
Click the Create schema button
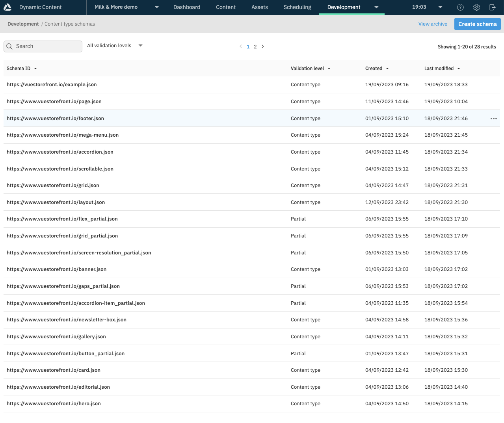click(477, 24)
